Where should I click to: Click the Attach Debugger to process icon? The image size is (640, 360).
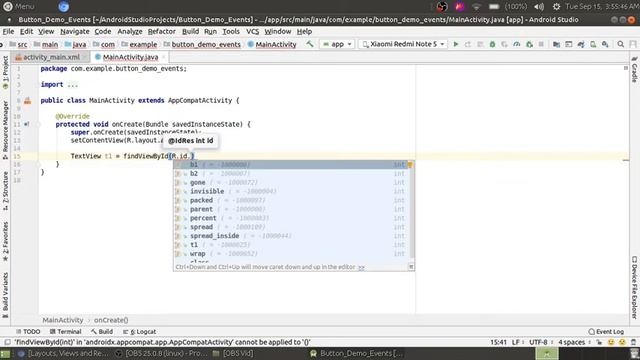(x=529, y=44)
